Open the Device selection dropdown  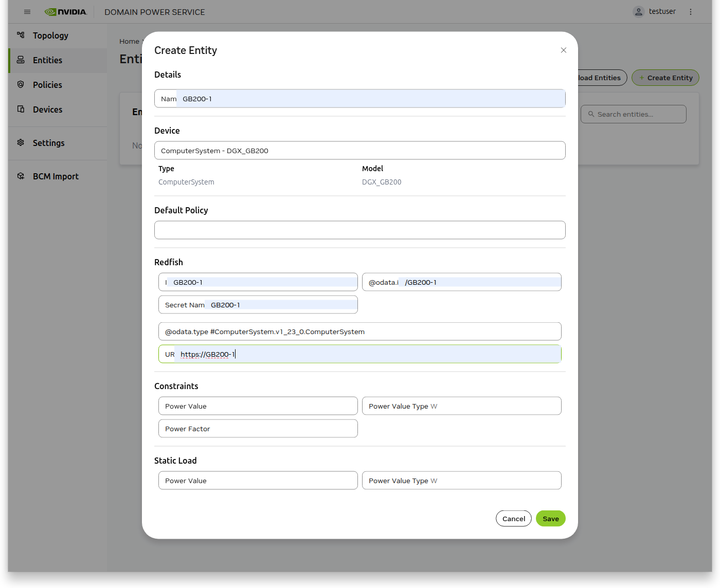coord(360,150)
